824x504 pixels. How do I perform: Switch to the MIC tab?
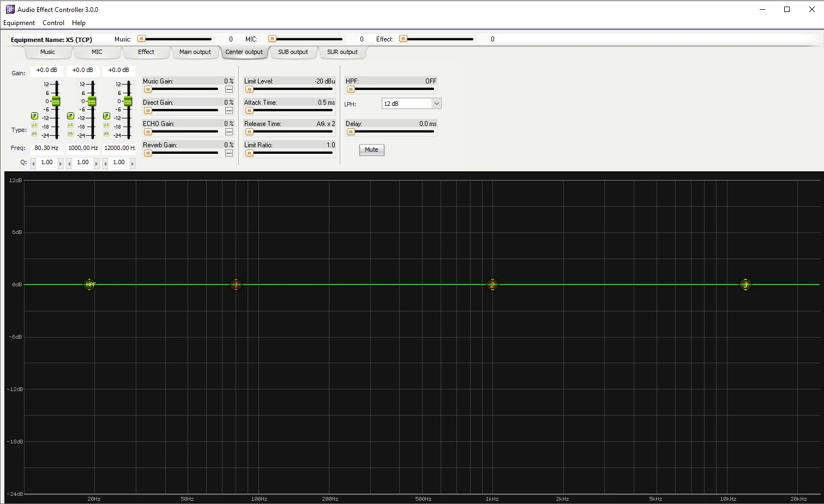tap(97, 52)
